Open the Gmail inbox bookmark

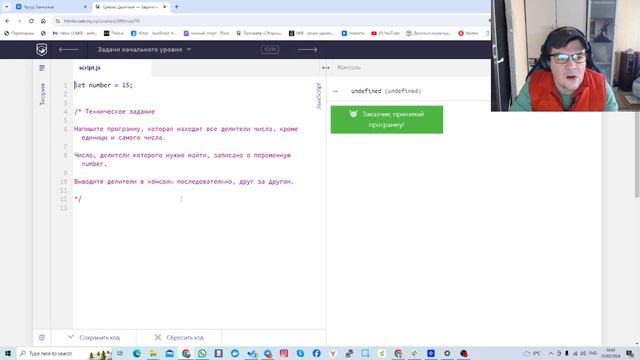(74, 33)
